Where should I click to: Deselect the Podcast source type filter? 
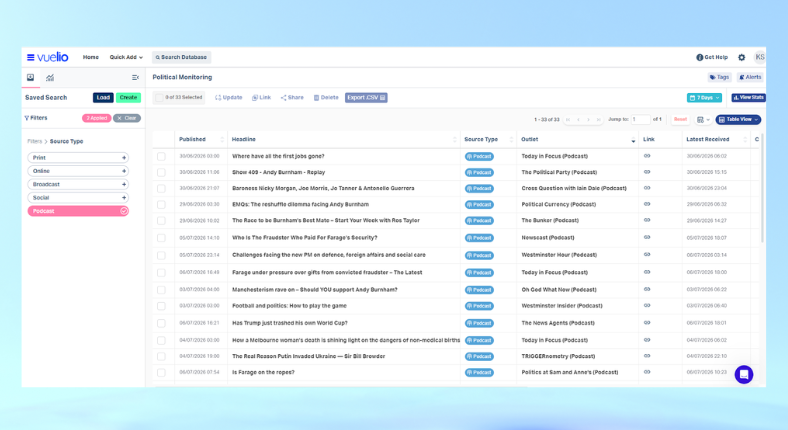pyautogui.click(x=78, y=211)
